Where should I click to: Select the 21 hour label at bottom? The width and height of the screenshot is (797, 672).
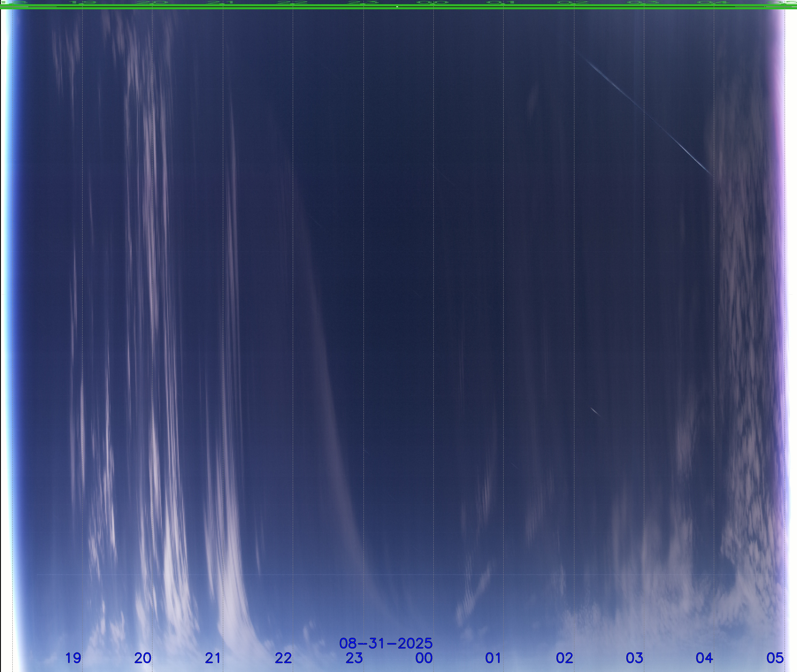click(213, 658)
